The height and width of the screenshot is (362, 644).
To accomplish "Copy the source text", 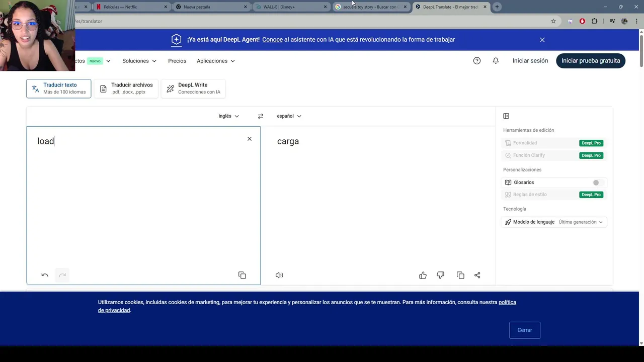I will coord(242,275).
